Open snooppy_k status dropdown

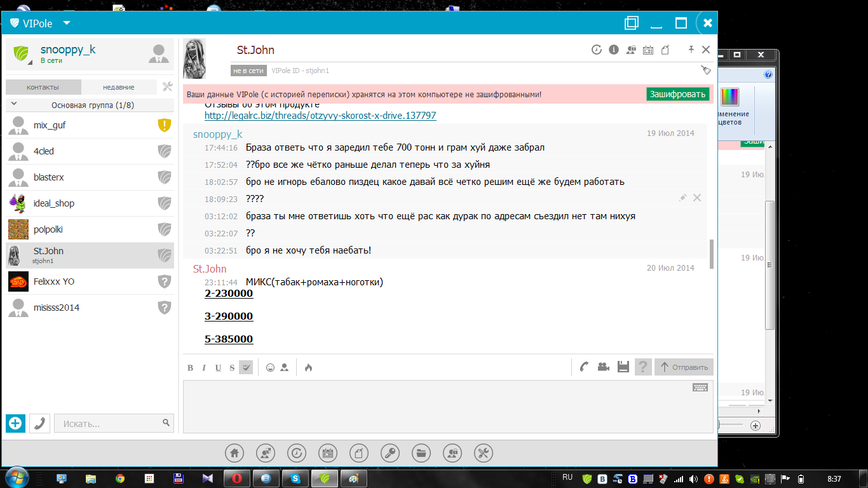[22, 53]
